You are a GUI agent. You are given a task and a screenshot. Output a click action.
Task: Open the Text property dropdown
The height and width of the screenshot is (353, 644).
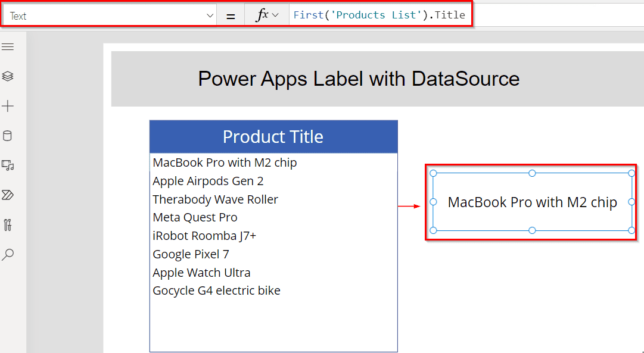[x=209, y=14]
